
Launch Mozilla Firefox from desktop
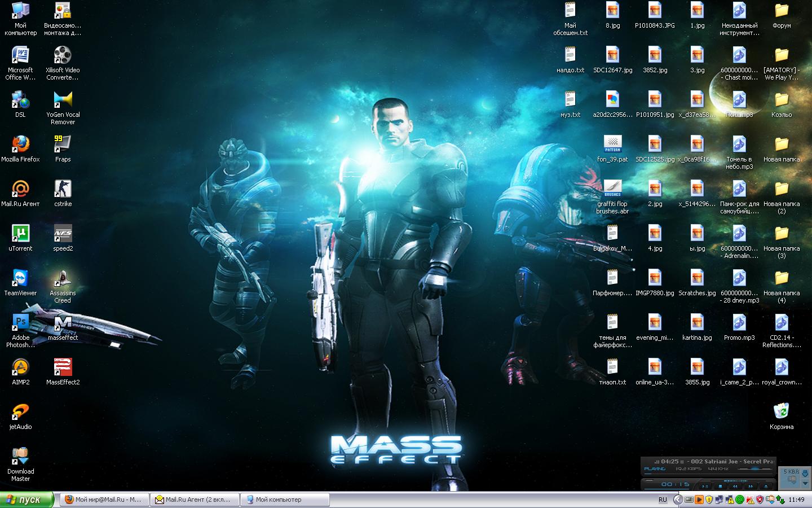click(x=20, y=148)
